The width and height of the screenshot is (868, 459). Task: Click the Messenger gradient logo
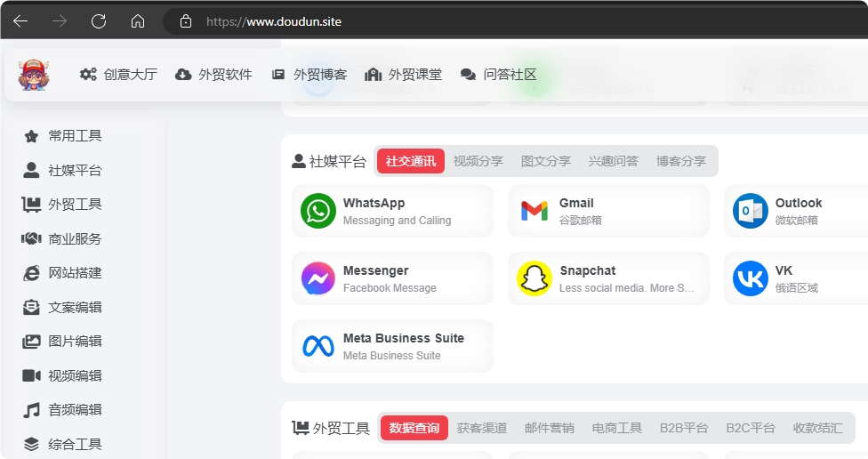[318, 278]
